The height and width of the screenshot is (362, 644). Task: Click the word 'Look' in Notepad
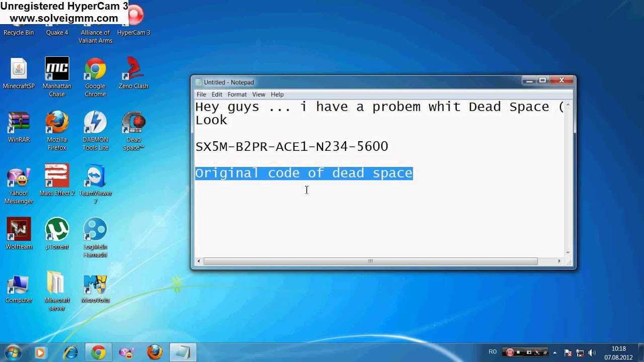211,120
